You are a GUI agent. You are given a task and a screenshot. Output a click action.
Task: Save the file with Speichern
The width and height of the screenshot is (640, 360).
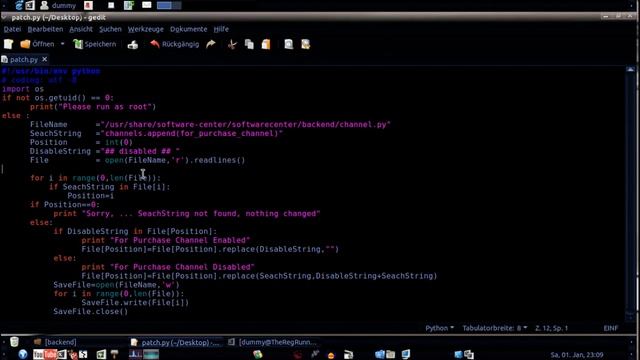tap(95, 44)
